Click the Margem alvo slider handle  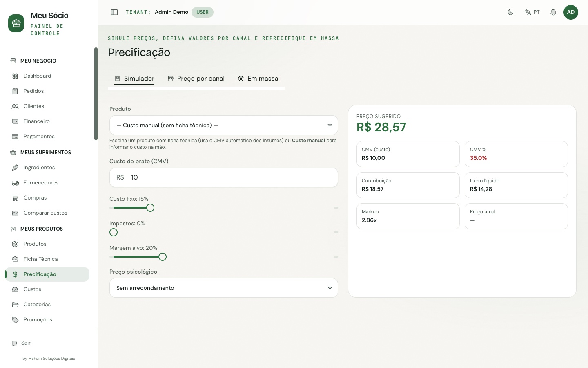tap(163, 257)
